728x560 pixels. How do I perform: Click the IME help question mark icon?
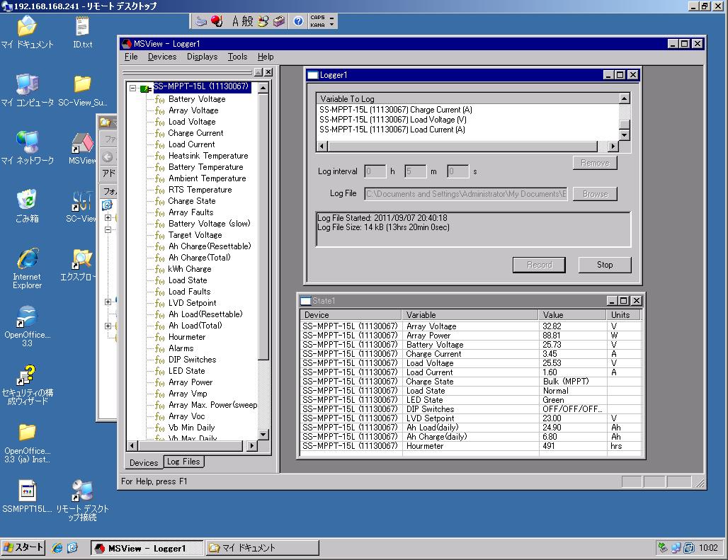pos(298,21)
